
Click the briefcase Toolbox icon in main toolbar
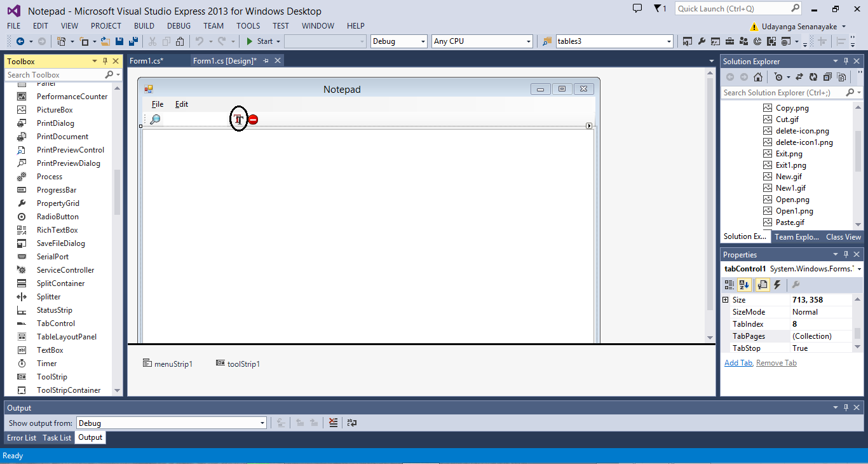[x=729, y=41]
